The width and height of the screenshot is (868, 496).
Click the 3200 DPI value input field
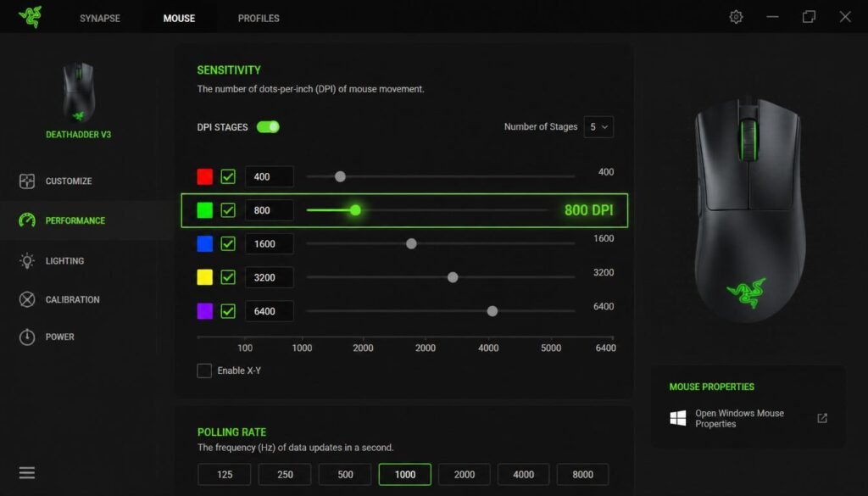tap(269, 277)
